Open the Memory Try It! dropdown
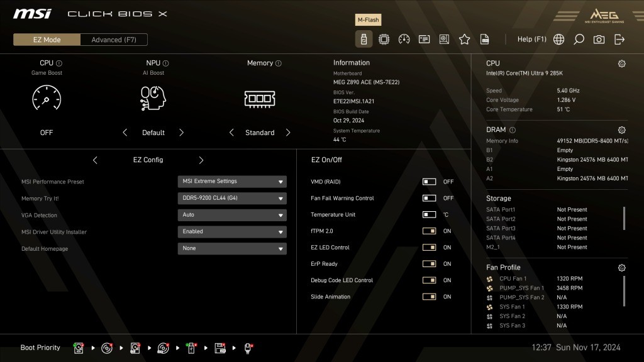 231,198
